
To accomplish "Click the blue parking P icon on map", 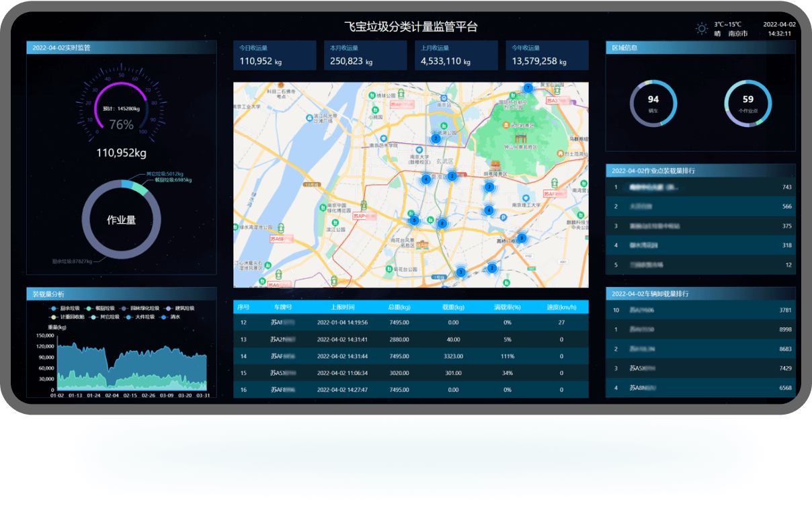I will [503, 218].
